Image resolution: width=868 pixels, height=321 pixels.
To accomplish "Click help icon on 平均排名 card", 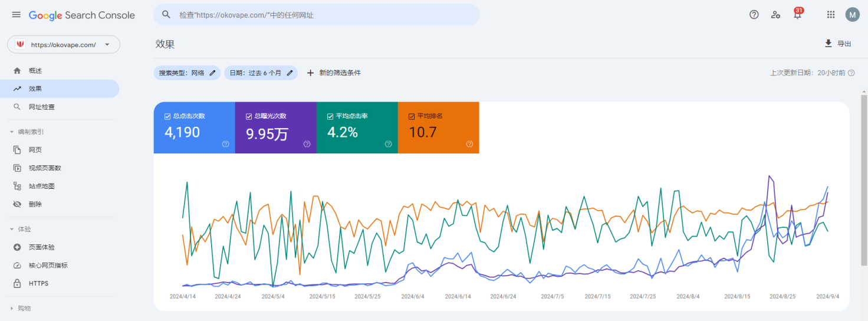I will pyautogui.click(x=470, y=144).
